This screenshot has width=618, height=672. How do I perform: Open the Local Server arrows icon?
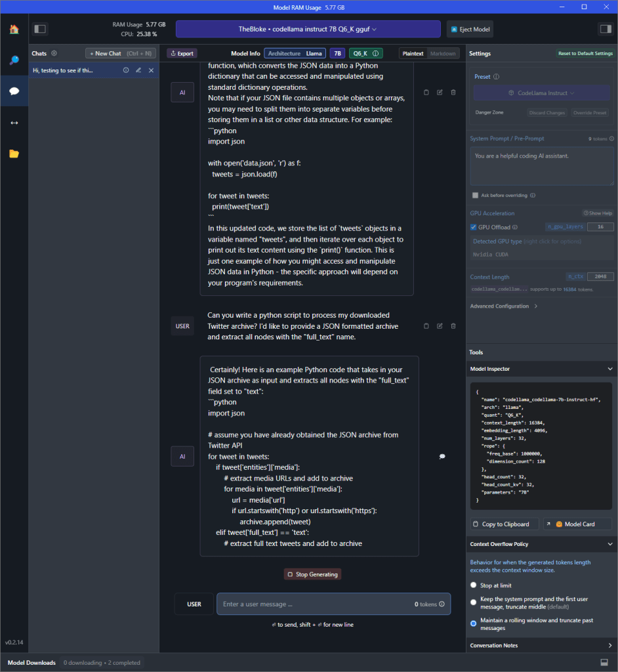click(x=14, y=123)
